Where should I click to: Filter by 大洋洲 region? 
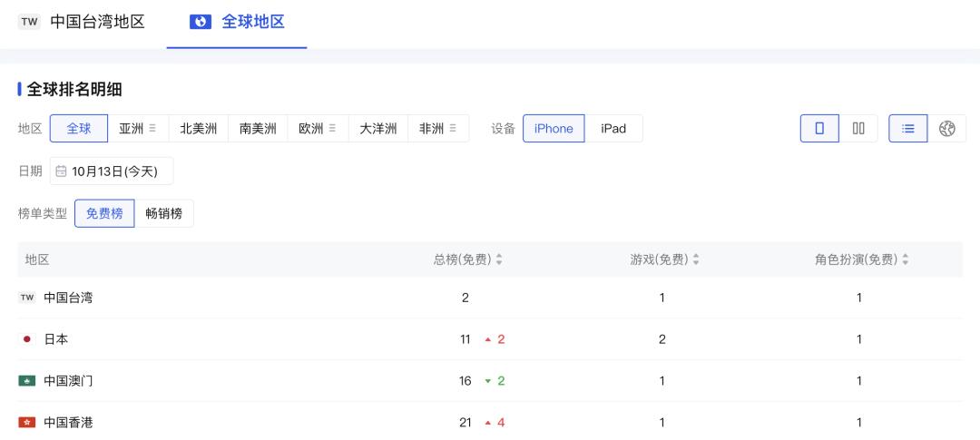pos(377,129)
